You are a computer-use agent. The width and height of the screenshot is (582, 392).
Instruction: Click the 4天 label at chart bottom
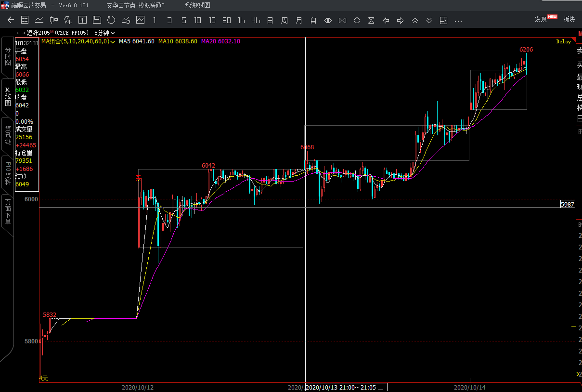point(44,379)
